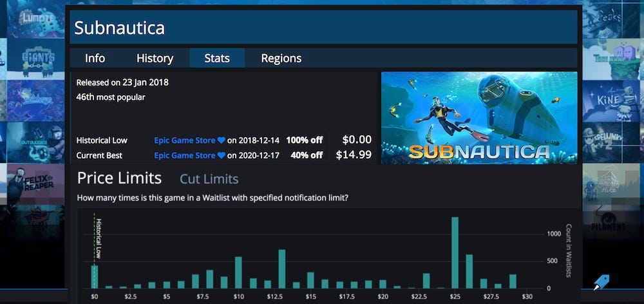Click the Historical Low chart marker label
This screenshot has width=644, height=304.
click(x=99, y=238)
